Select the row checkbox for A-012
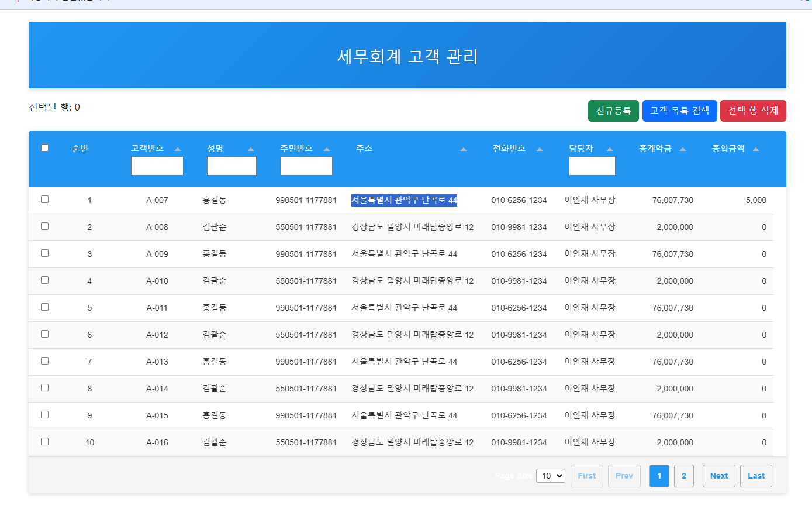 (x=44, y=334)
